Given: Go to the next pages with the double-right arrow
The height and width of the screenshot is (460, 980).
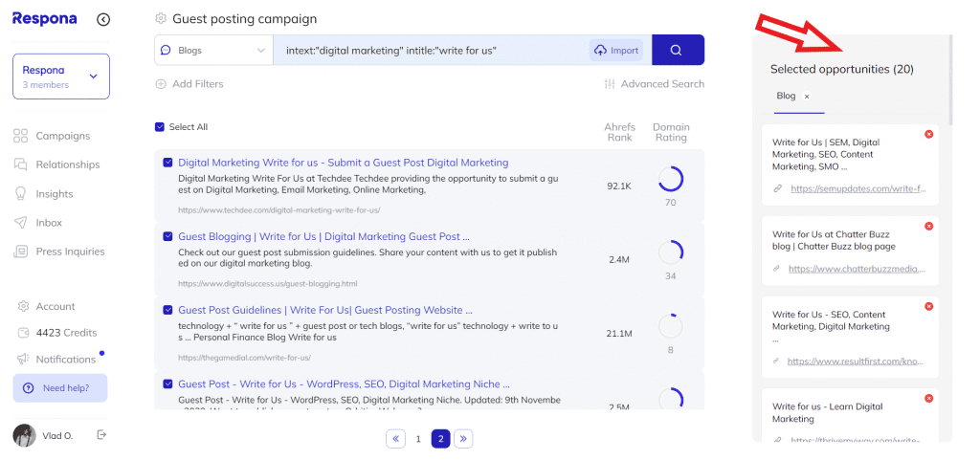Looking at the screenshot, I should pos(463,439).
